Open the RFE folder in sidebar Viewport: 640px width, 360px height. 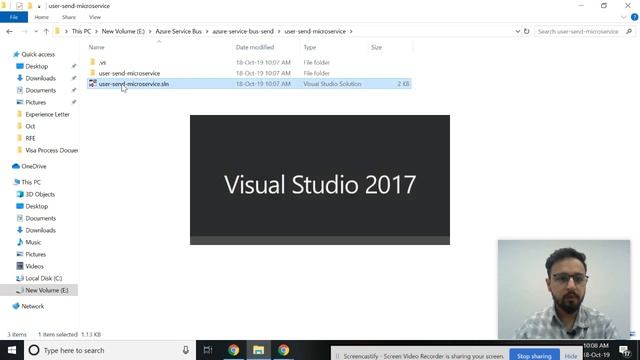[x=30, y=138]
